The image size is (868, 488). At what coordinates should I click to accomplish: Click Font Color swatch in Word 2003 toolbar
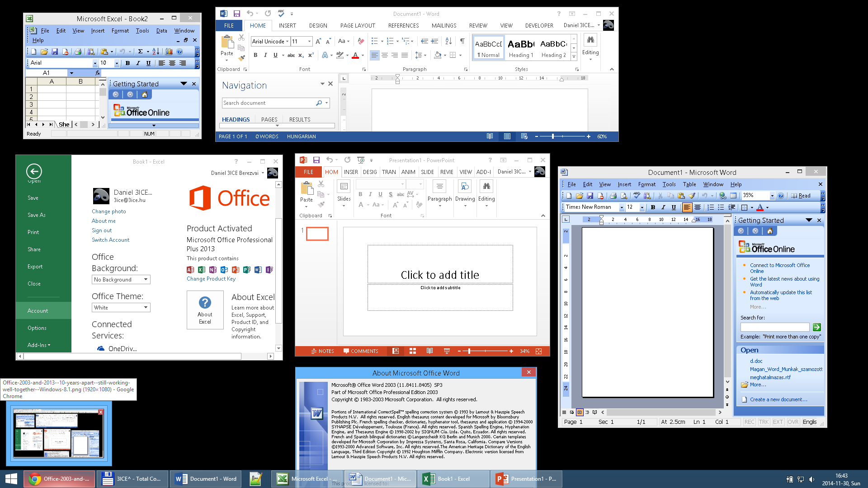[x=760, y=207]
